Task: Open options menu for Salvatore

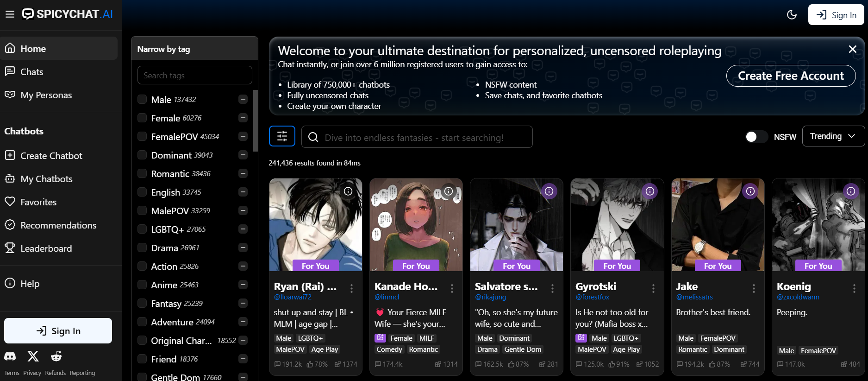Action: (x=553, y=288)
